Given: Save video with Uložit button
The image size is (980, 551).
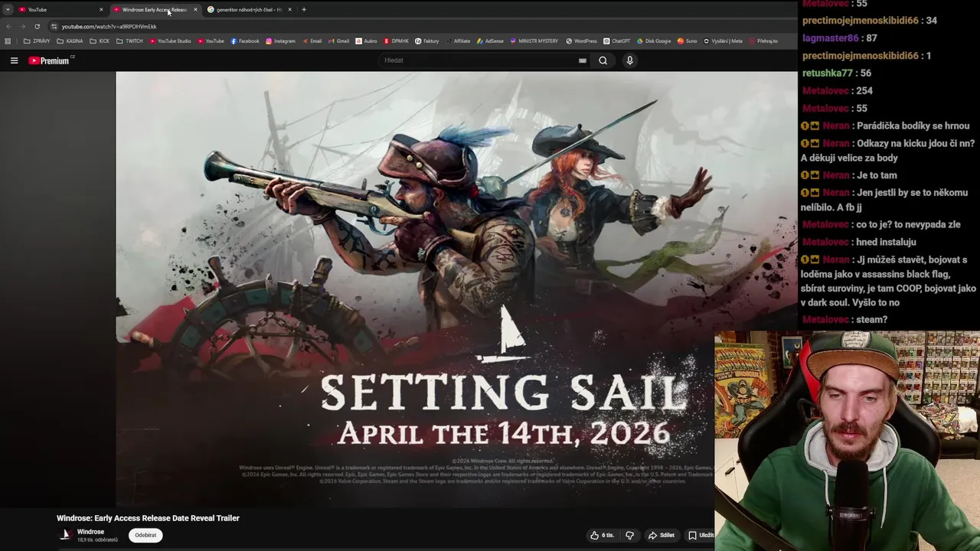Looking at the screenshot, I should tap(701, 535).
